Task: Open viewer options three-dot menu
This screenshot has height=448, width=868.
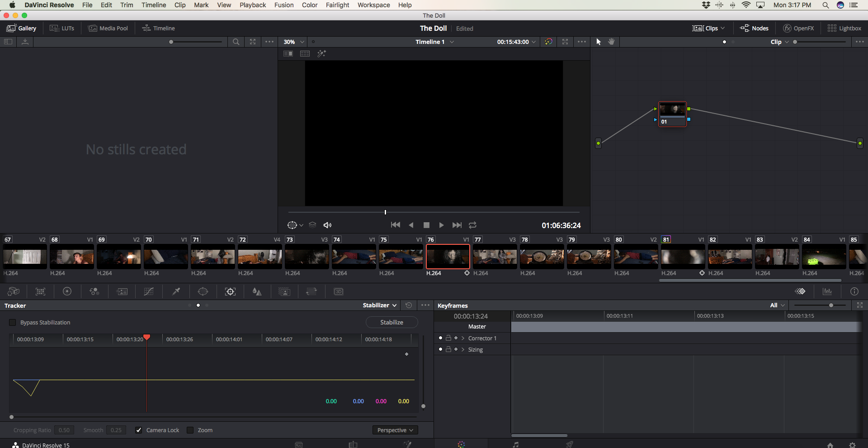Action: [582, 42]
